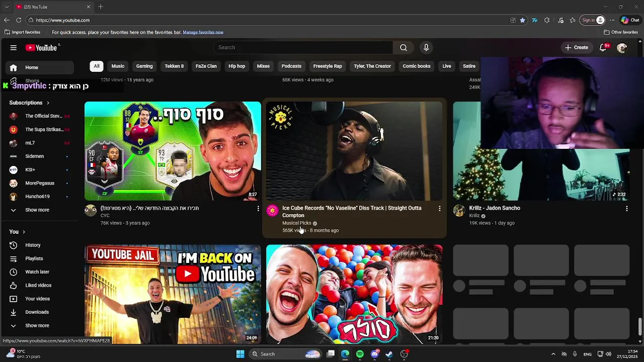Screen dimensions: 644x362
Task: Open the football cards 8:27 video thumbnail
Action: (x=173, y=151)
